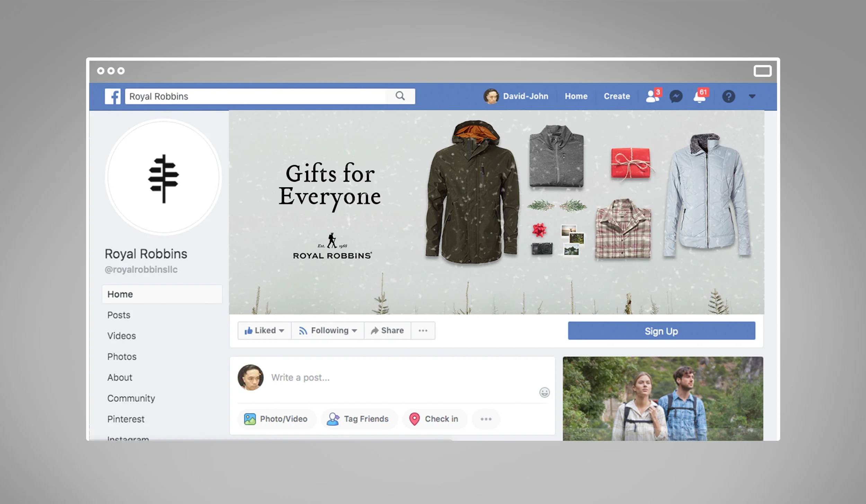Click Tag Friends option

coord(359,419)
